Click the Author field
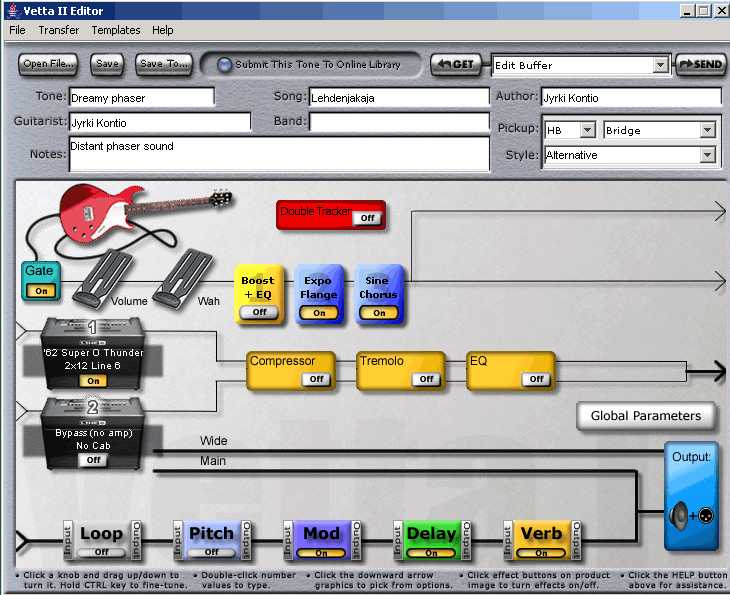The height and width of the screenshot is (595, 730). tap(631, 98)
